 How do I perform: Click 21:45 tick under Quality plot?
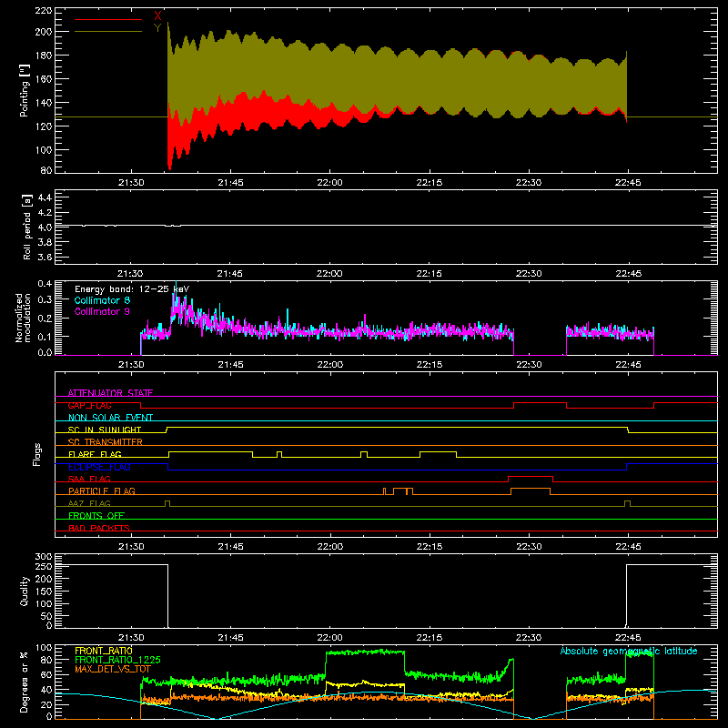[230, 638]
